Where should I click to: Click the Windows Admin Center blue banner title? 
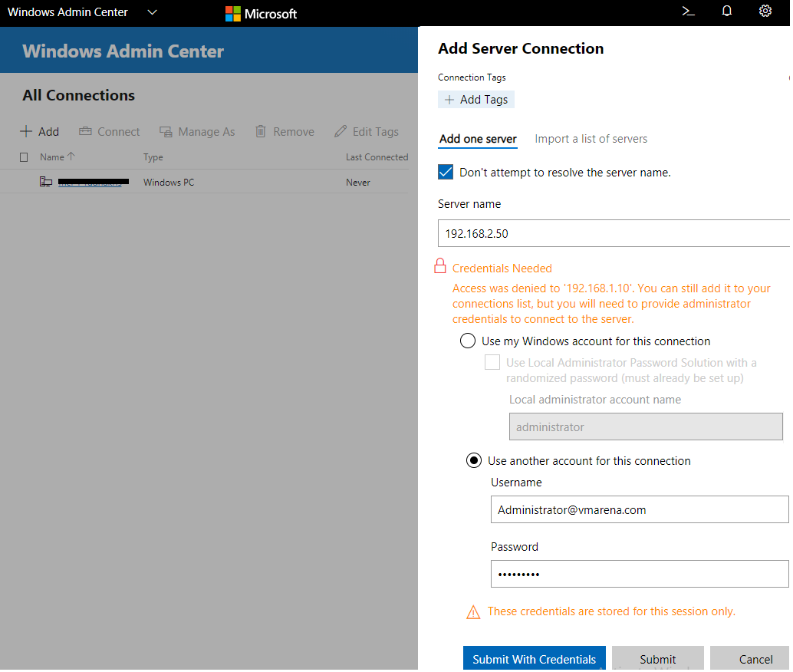(123, 51)
